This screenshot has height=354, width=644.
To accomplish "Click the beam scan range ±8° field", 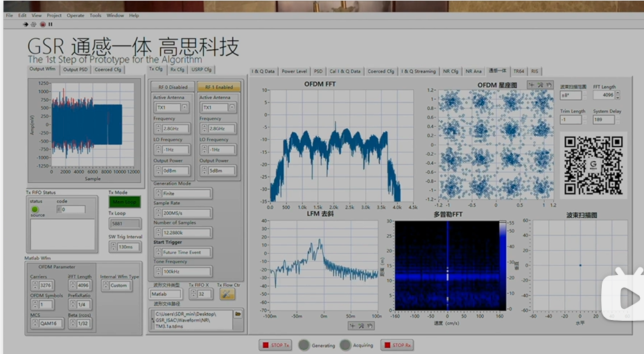I will tap(571, 96).
